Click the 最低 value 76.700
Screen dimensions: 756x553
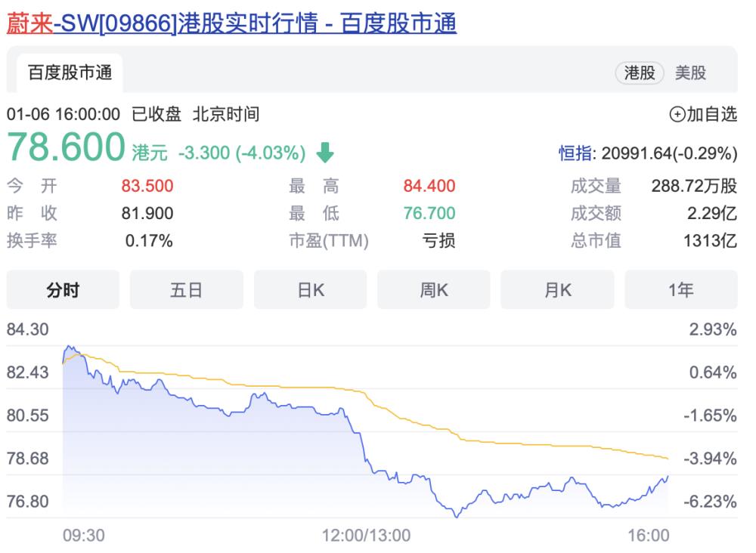point(429,213)
